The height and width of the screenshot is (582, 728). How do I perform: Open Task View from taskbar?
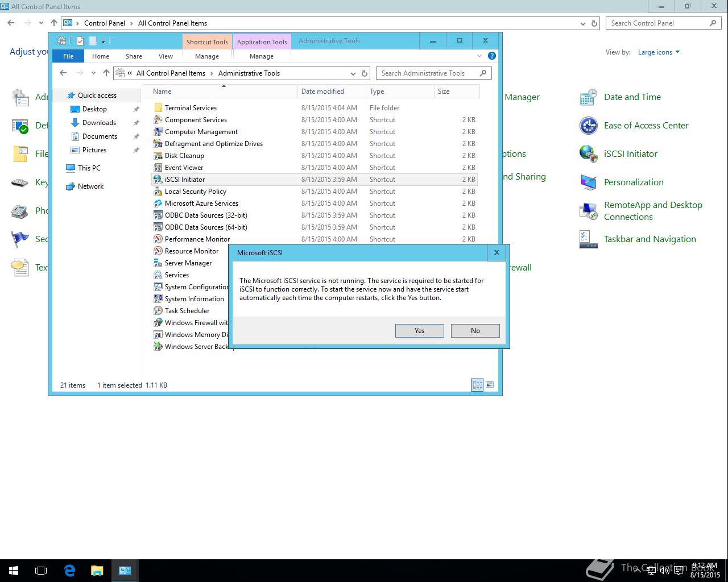(x=41, y=571)
